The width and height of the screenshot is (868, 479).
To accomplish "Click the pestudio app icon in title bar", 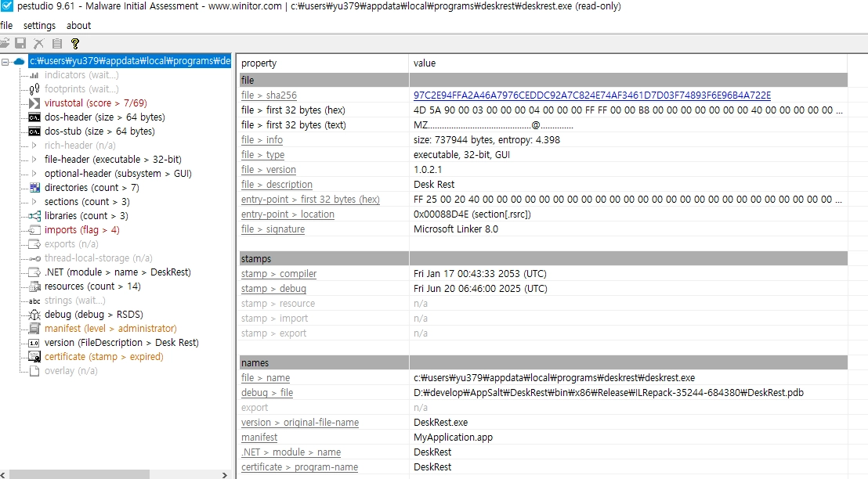I will tap(6, 6).
